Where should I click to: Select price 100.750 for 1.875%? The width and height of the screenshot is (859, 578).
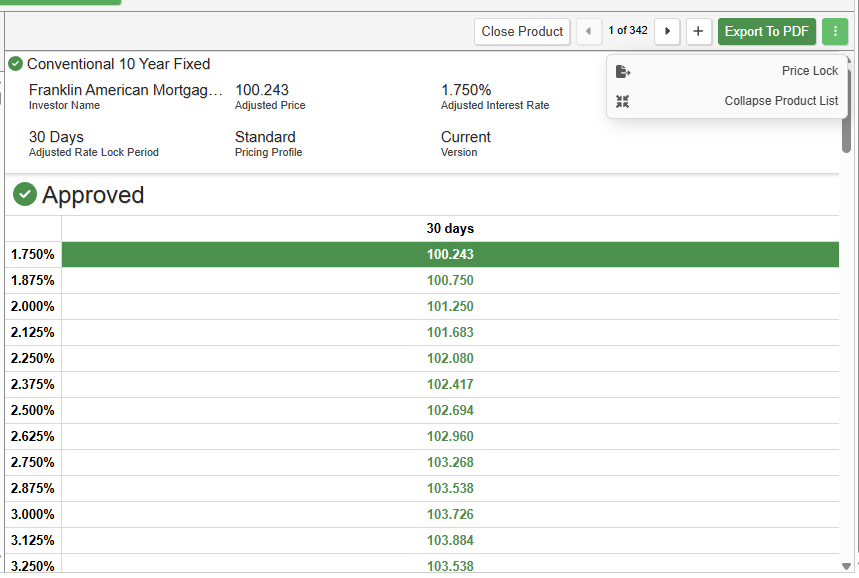pos(450,281)
